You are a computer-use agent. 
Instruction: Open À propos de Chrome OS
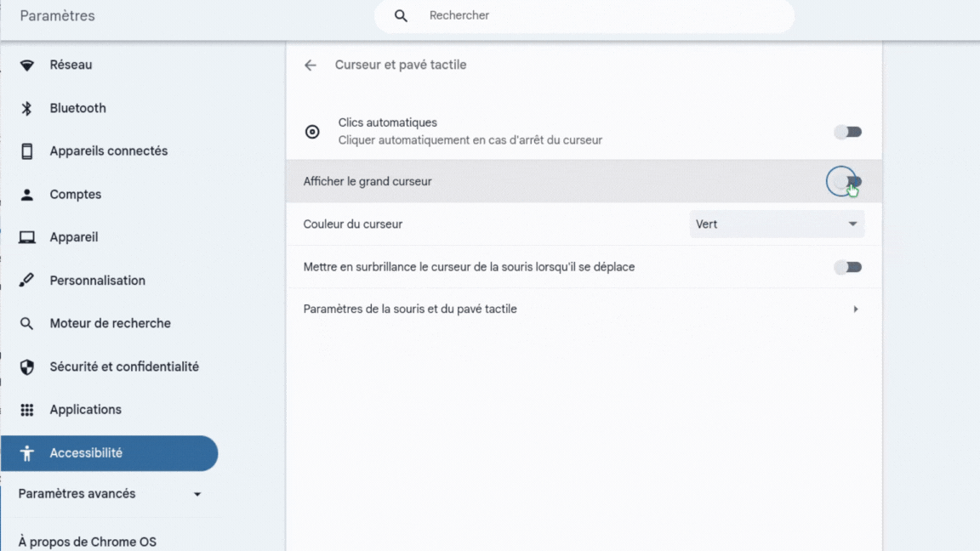tap(87, 542)
